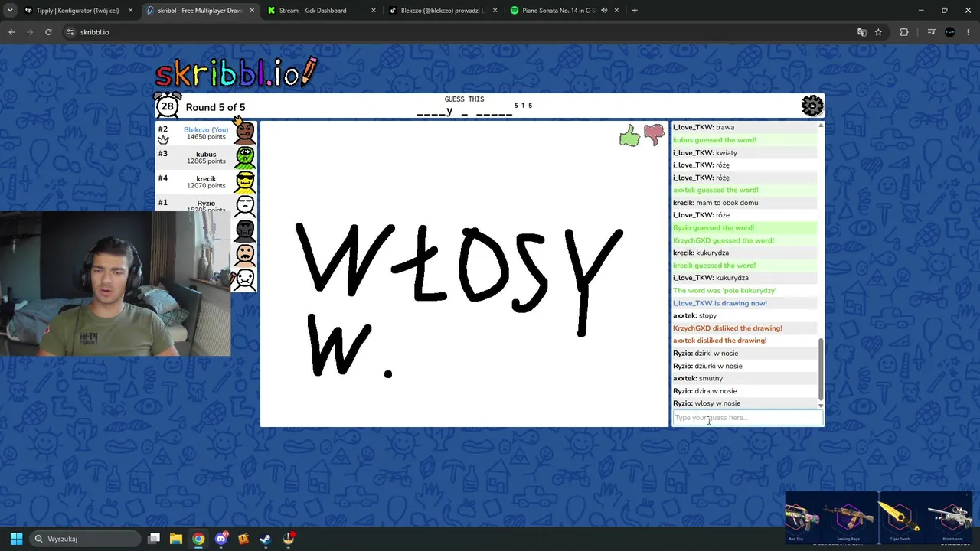Open the tab search dropdown
Screen dimensions: 980x551
[9, 11]
